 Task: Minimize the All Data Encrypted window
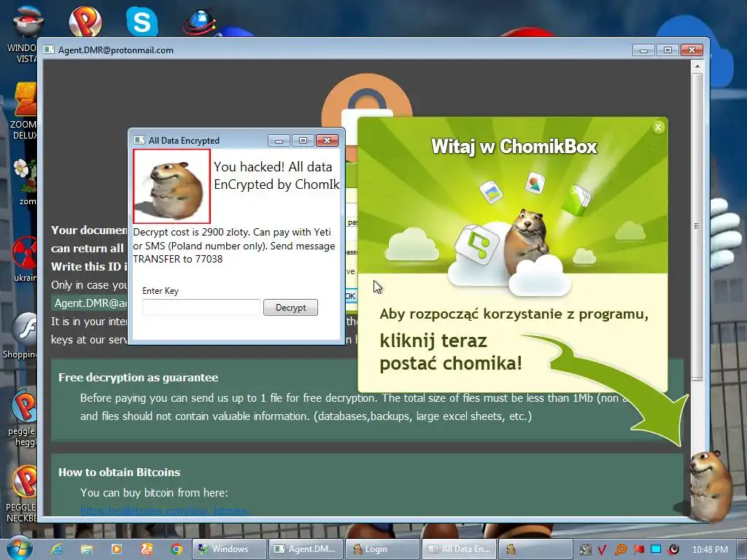(x=279, y=141)
